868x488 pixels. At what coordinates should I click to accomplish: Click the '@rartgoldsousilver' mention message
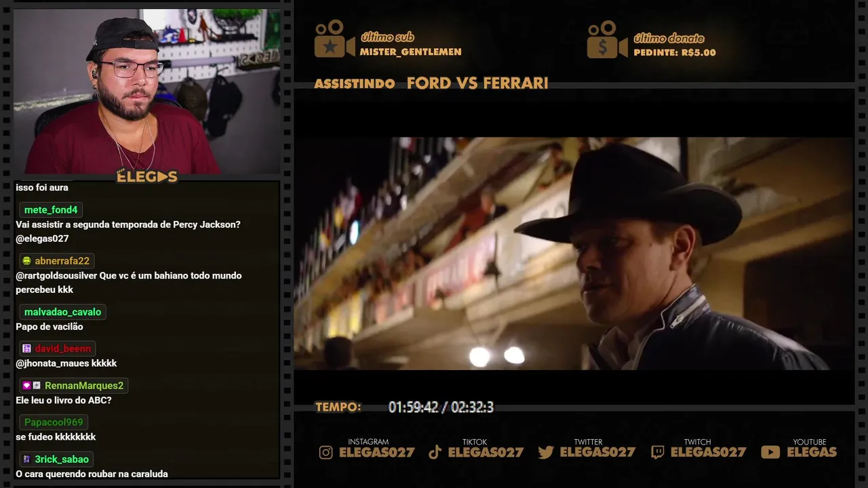coord(129,283)
